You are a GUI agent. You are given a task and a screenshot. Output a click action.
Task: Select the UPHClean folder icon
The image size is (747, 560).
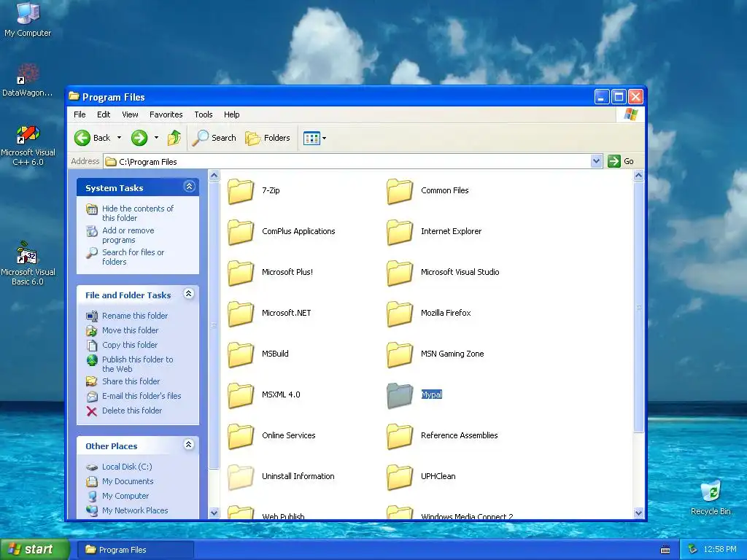point(400,477)
